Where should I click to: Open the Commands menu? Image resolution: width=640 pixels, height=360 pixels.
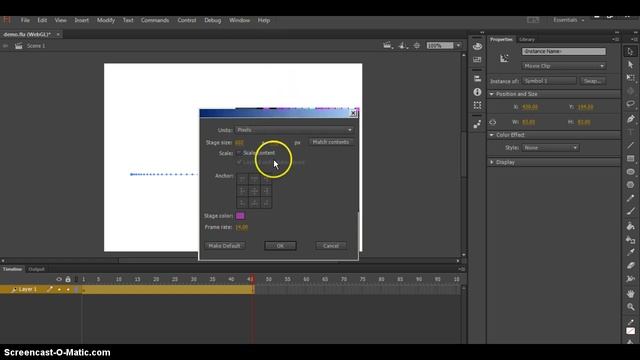155,20
